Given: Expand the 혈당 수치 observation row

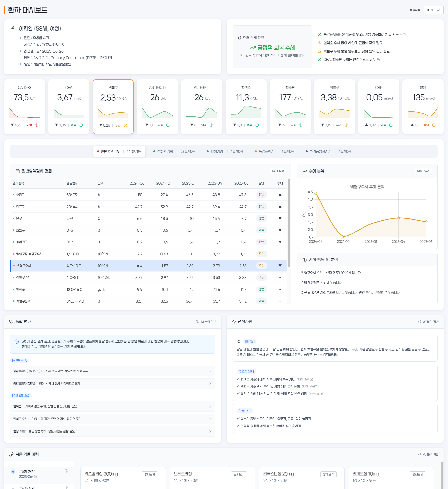Looking at the screenshot, I should point(113,431).
